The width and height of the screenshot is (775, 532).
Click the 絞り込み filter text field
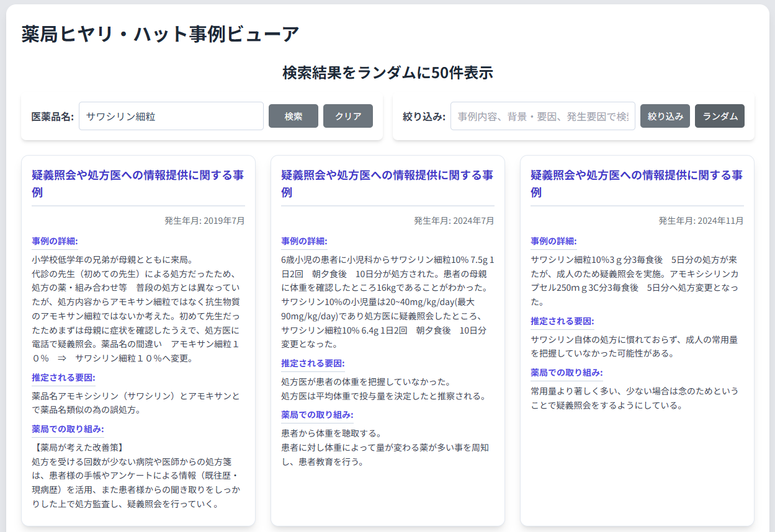point(542,116)
